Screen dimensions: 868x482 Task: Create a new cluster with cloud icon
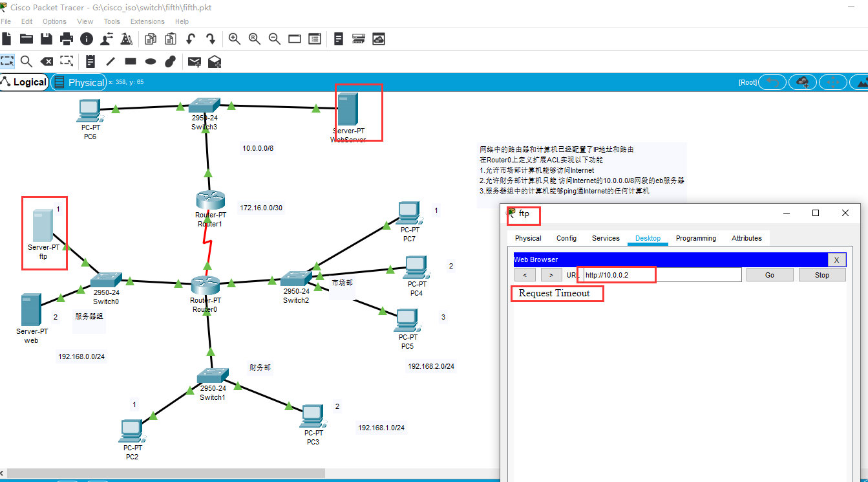[803, 82]
